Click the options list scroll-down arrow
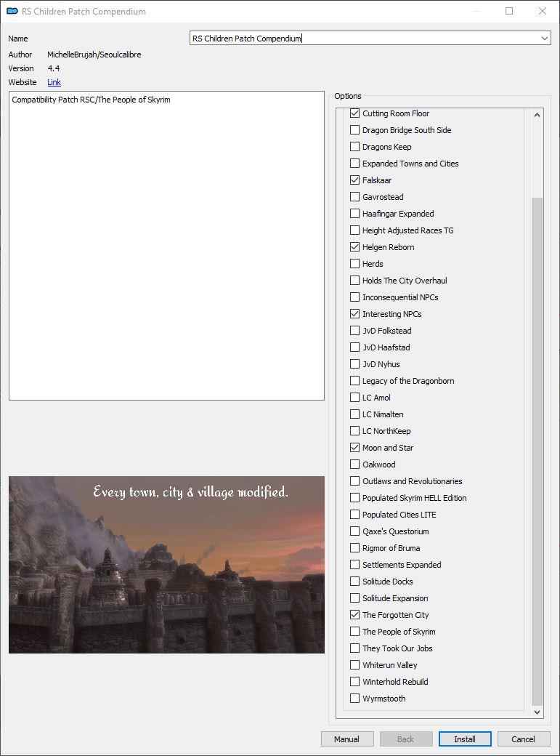 pyautogui.click(x=537, y=712)
